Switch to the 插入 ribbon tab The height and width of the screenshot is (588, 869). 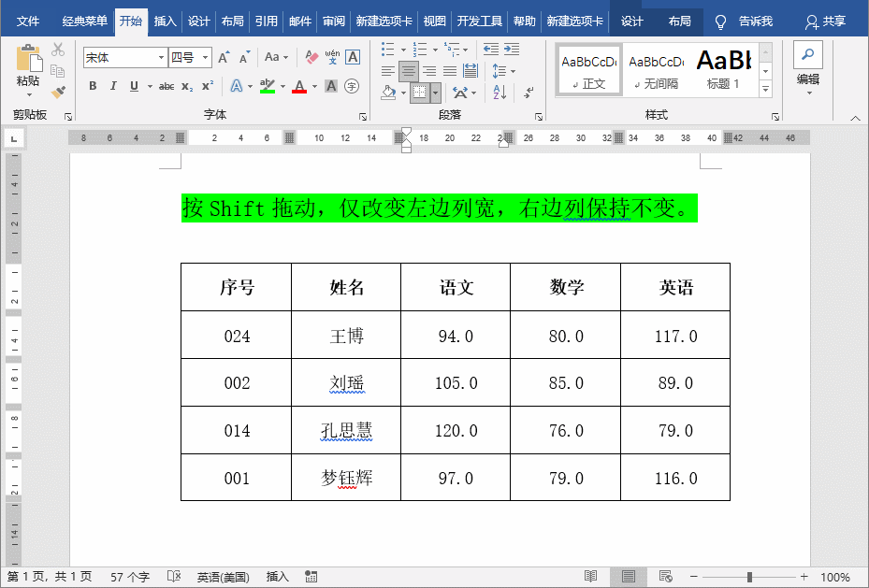(x=165, y=20)
